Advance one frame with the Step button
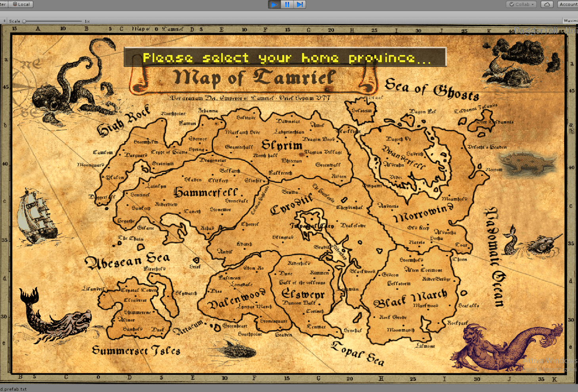The height and width of the screenshot is (392, 578). [x=300, y=4]
